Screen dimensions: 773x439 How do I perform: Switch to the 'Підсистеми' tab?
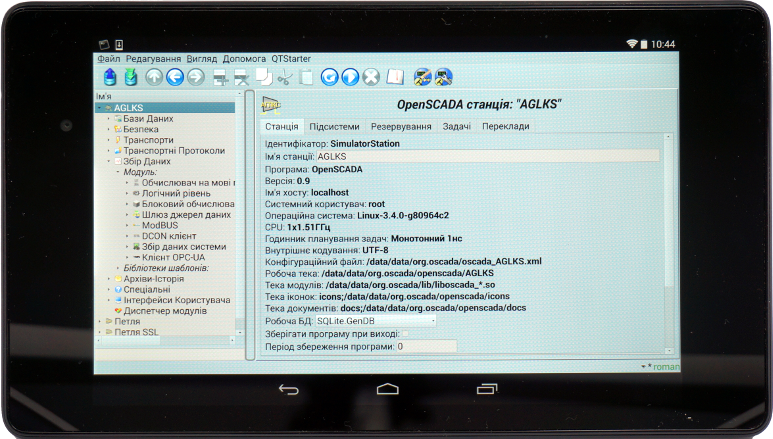[334, 127]
